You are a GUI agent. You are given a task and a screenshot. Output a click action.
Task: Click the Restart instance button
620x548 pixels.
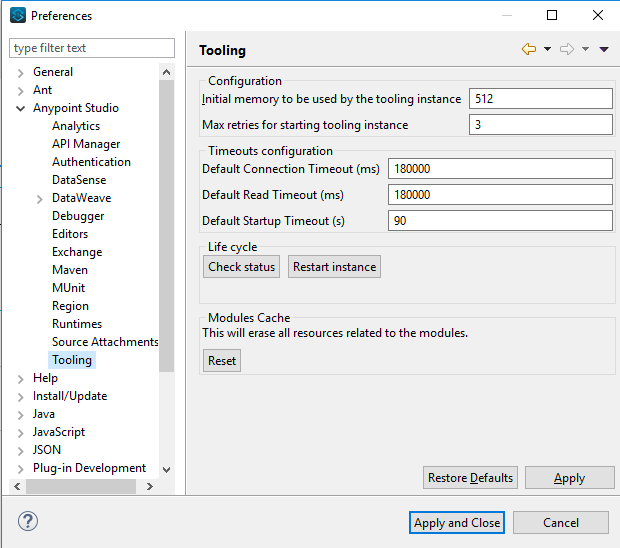click(335, 266)
